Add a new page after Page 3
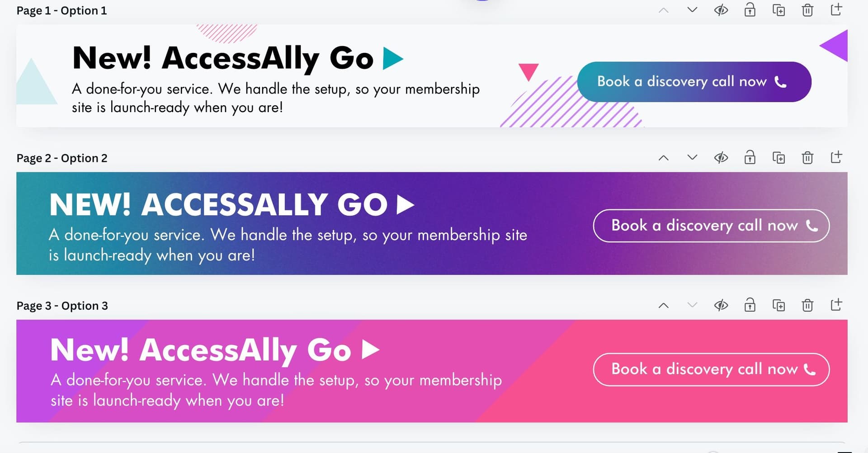This screenshot has height=453, width=868. coord(836,305)
